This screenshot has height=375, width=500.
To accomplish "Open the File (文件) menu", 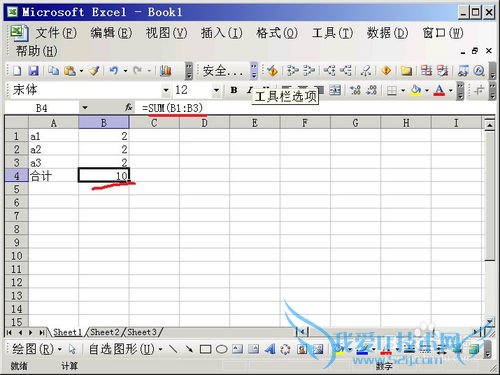I will click(56, 33).
